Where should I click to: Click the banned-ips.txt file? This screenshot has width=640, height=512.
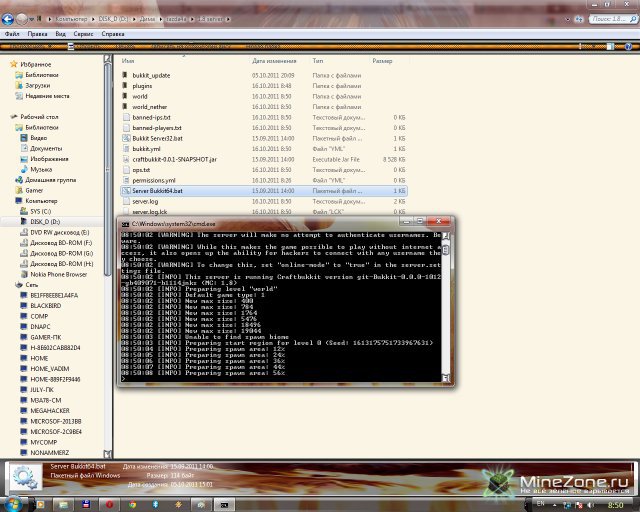pyautogui.click(x=152, y=117)
